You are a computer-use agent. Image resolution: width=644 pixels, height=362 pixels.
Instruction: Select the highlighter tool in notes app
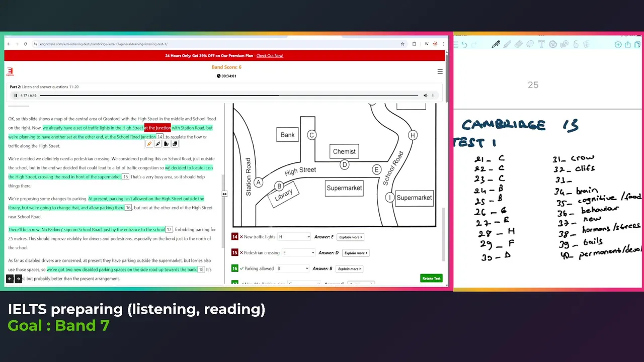point(507,45)
